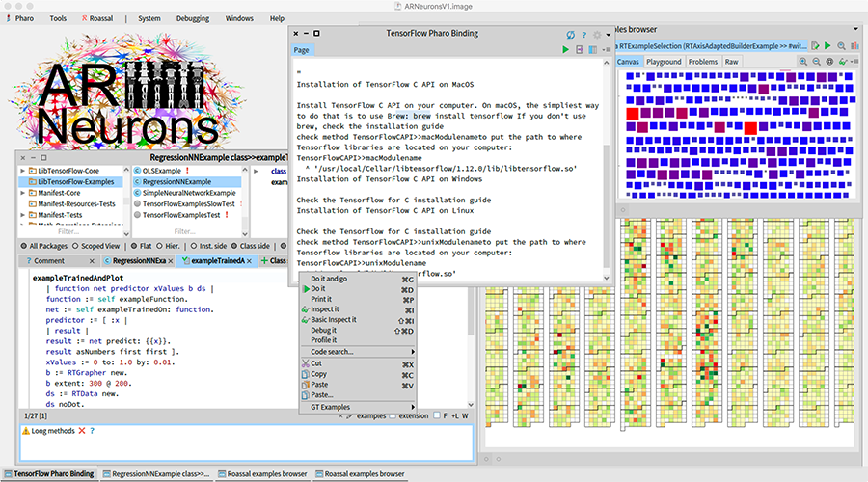Open the Debugging menu in the menu bar
The image size is (868, 482).
point(193,18)
